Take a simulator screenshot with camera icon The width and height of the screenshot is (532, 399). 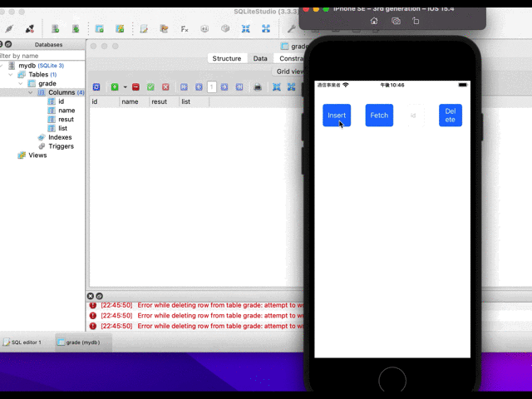(x=396, y=21)
